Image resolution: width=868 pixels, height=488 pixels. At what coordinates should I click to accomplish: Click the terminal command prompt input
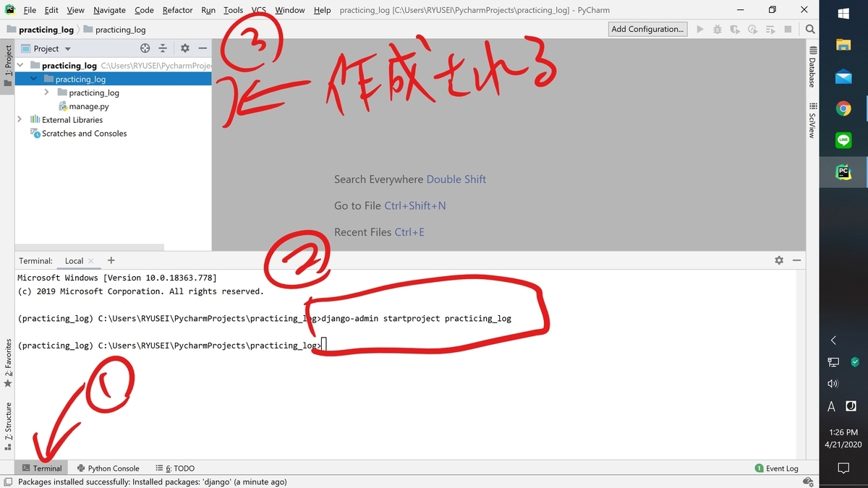point(325,346)
